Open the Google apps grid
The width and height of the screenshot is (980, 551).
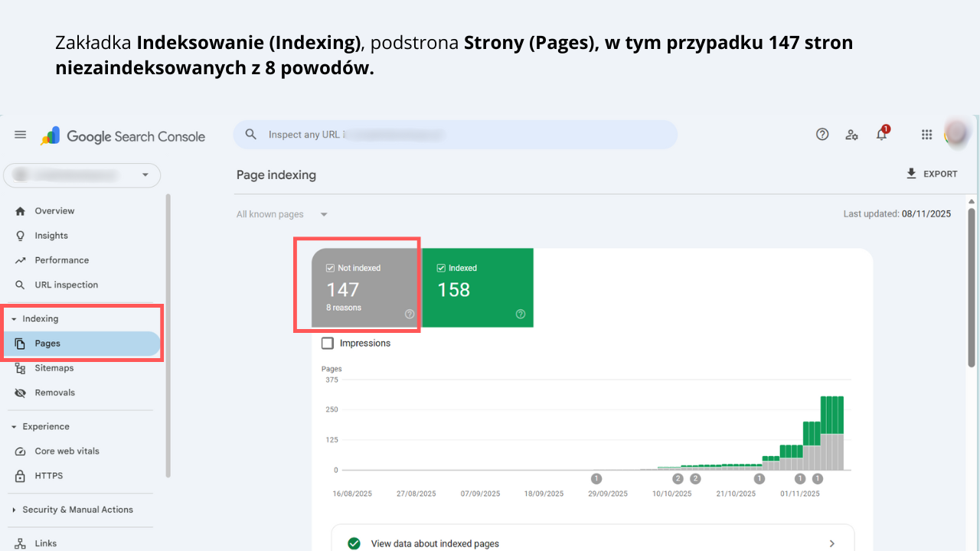point(926,134)
